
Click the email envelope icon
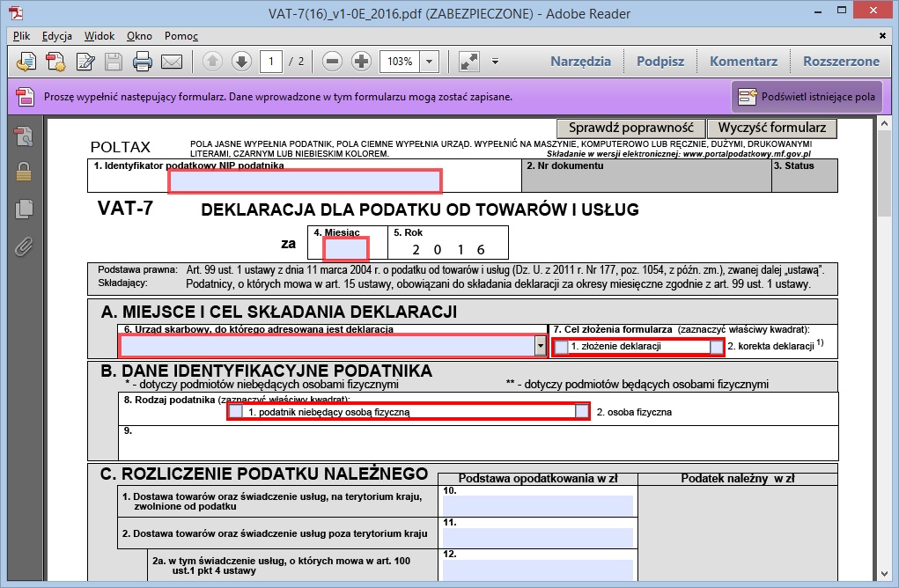coord(172,62)
